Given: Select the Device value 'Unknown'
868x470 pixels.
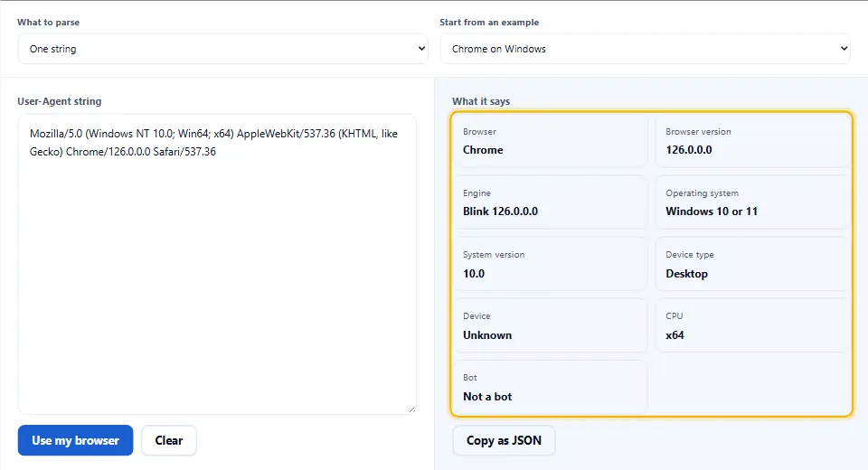Looking at the screenshot, I should click(x=487, y=335).
